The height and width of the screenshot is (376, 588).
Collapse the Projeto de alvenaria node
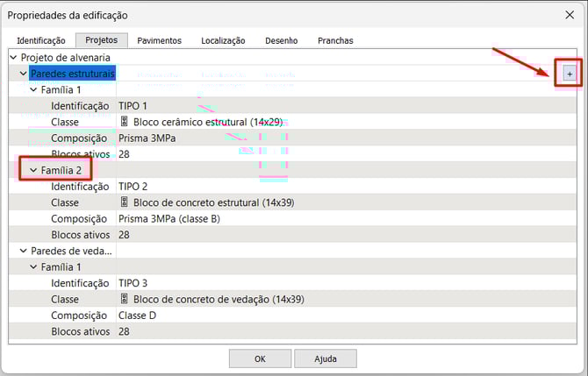(x=13, y=57)
